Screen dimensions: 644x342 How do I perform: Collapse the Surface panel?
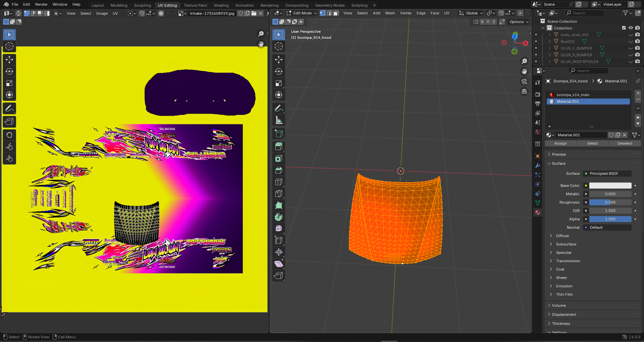[x=559, y=163]
